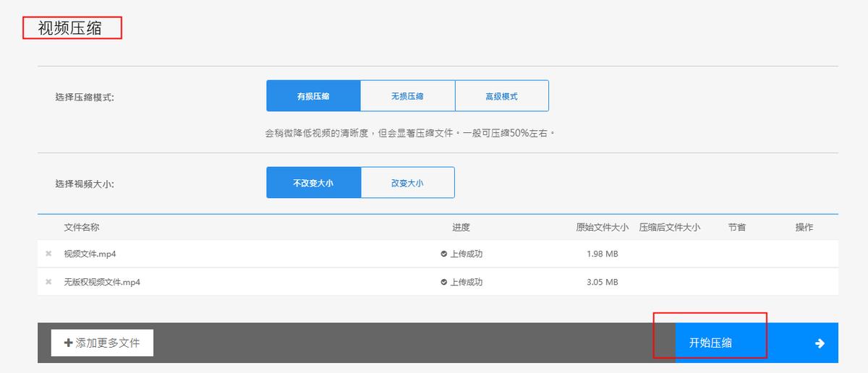Click 原始文件大小 column header
The image size is (868, 373).
pyautogui.click(x=602, y=227)
